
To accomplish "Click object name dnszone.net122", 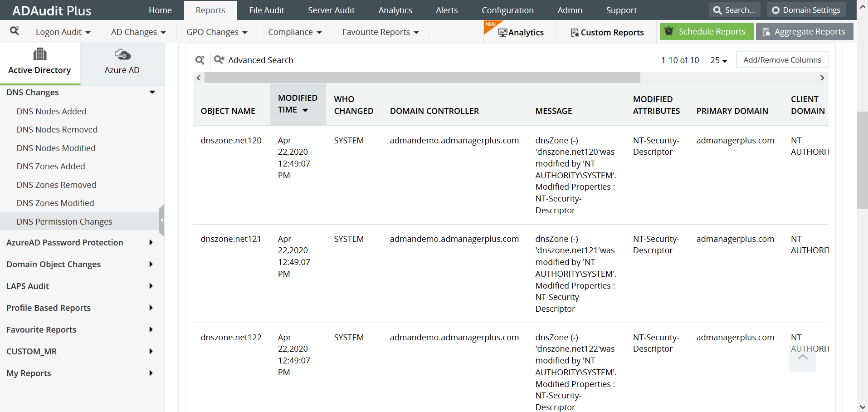I will (231, 337).
